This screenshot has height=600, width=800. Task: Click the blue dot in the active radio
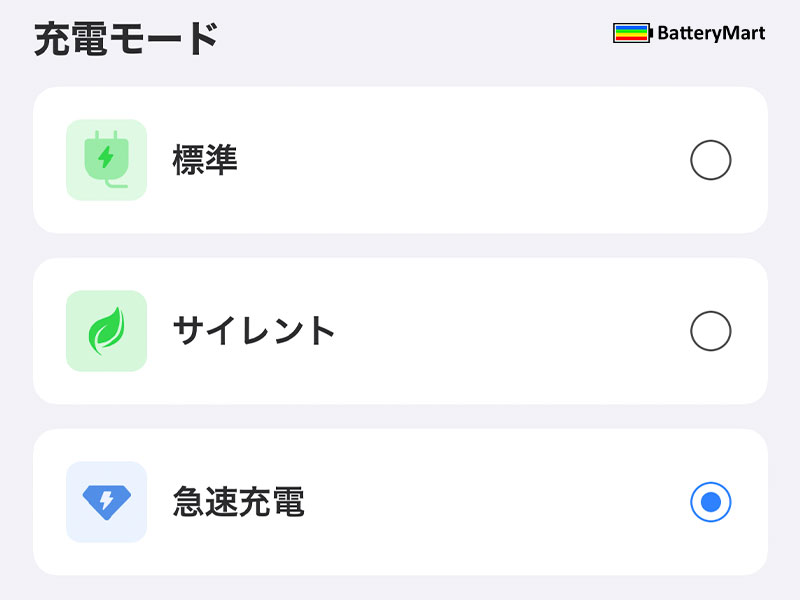pos(711,502)
